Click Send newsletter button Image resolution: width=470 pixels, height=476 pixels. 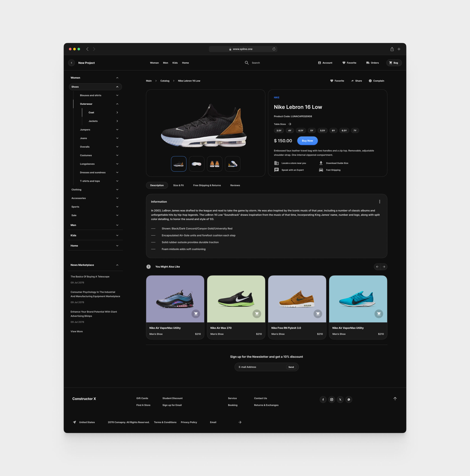[x=291, y=367]
